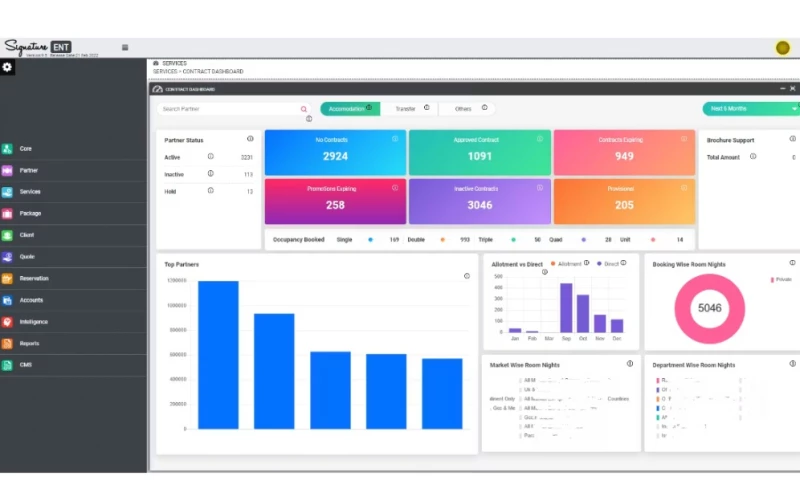Click the Partner Status info icon

tap(250, 139)
